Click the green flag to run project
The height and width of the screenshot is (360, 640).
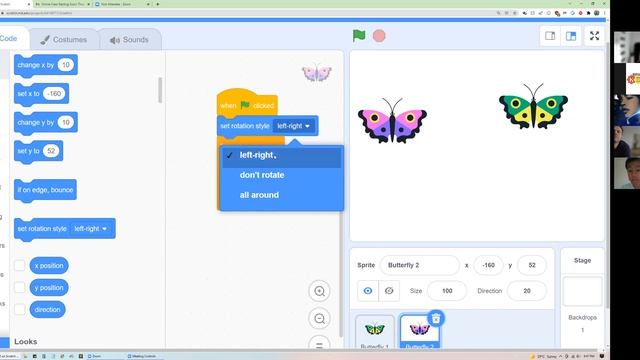coord(359,36)
